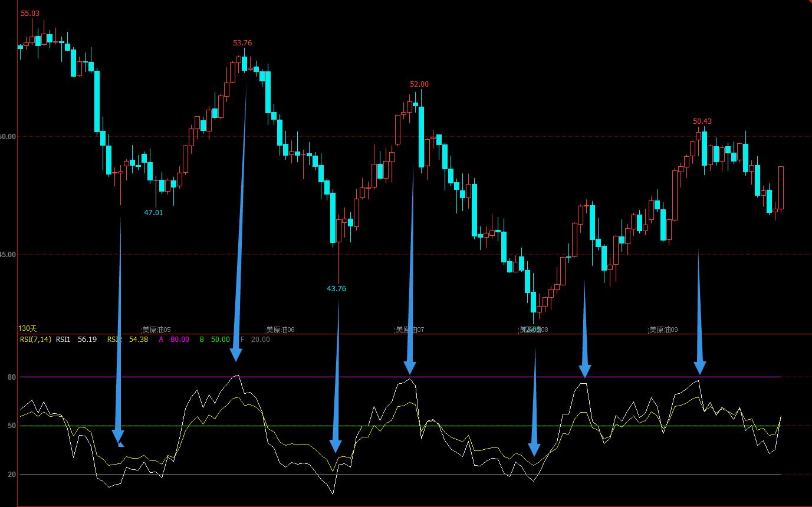This screenshot has height=507, width=812.
Task: Select the 美原油07 timeline marker
Action: click(410, 330)
